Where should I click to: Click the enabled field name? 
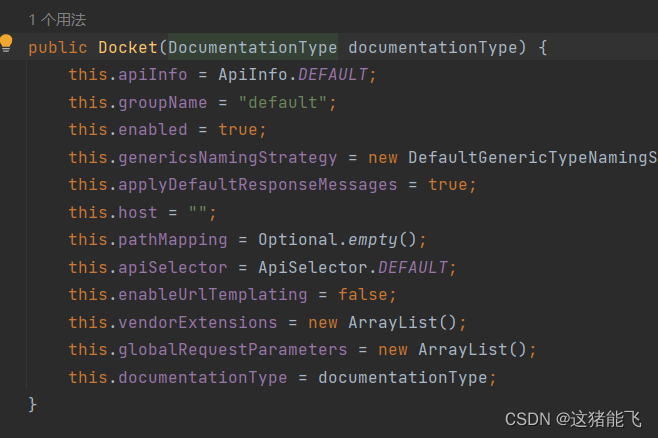point(153,130)
